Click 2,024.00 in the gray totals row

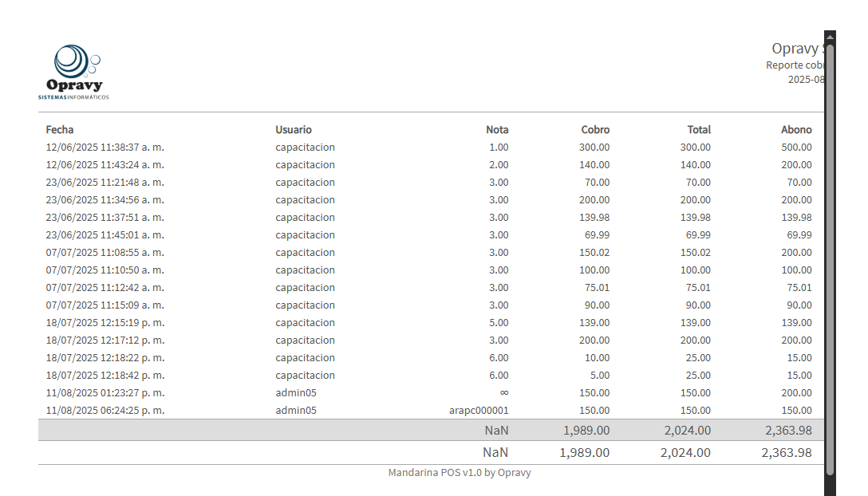(688, 430)
